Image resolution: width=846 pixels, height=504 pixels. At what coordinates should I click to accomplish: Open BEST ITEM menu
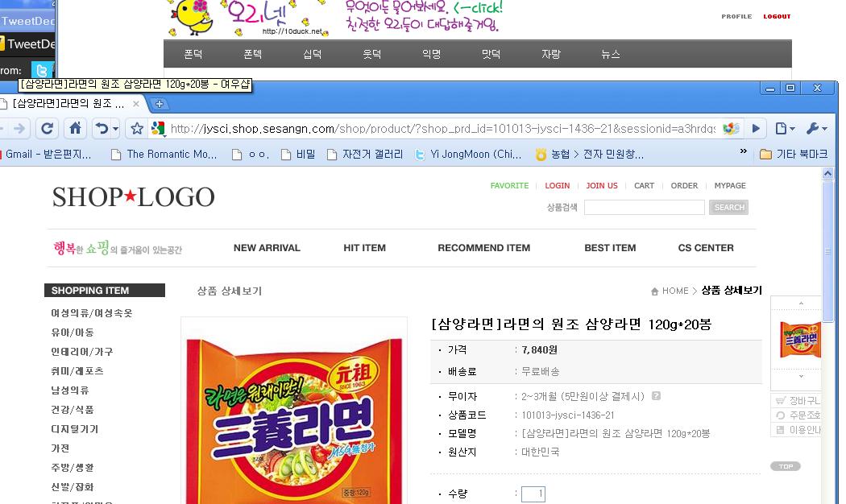click(610, 248)
